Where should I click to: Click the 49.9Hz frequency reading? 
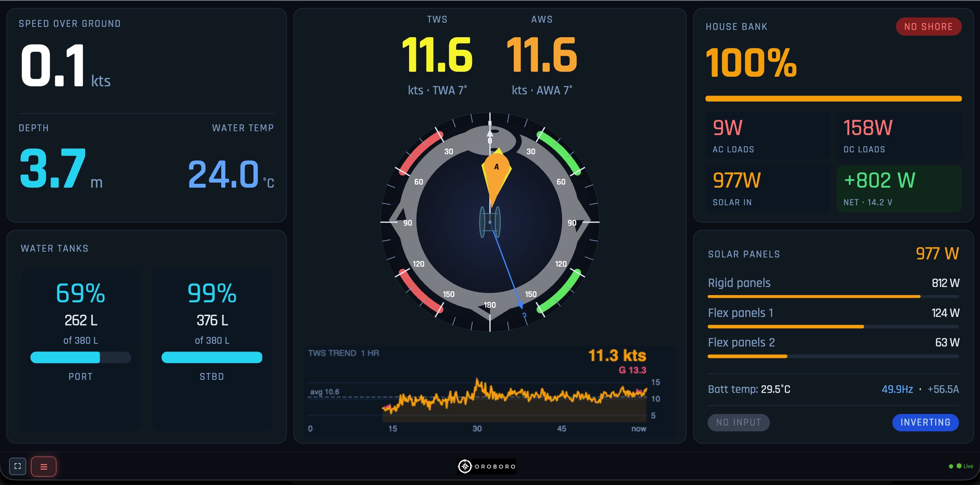897,389
